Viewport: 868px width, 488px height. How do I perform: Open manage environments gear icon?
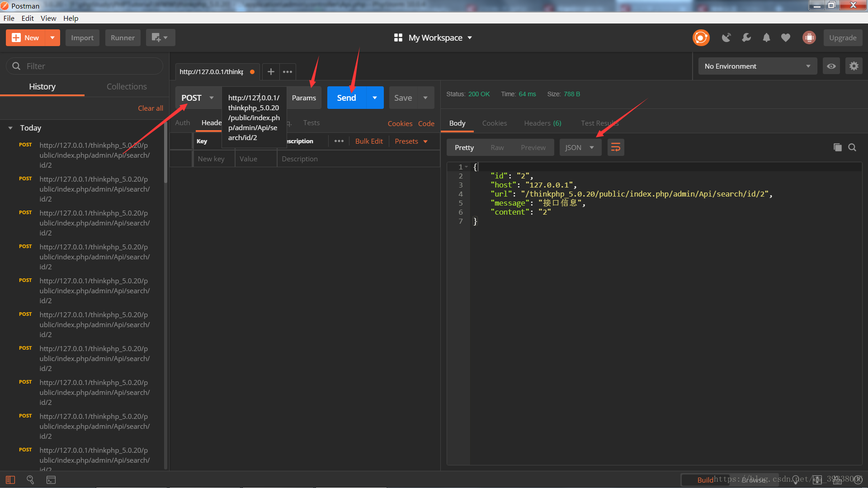click(x=854, y=66)
